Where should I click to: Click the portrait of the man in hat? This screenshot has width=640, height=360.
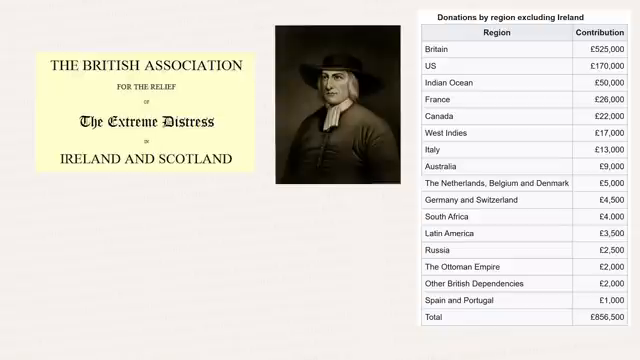[x=338, y=104]
